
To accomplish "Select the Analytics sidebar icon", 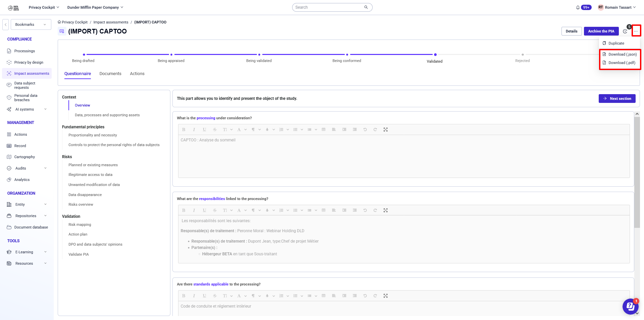I will click(x=9, y=180).
